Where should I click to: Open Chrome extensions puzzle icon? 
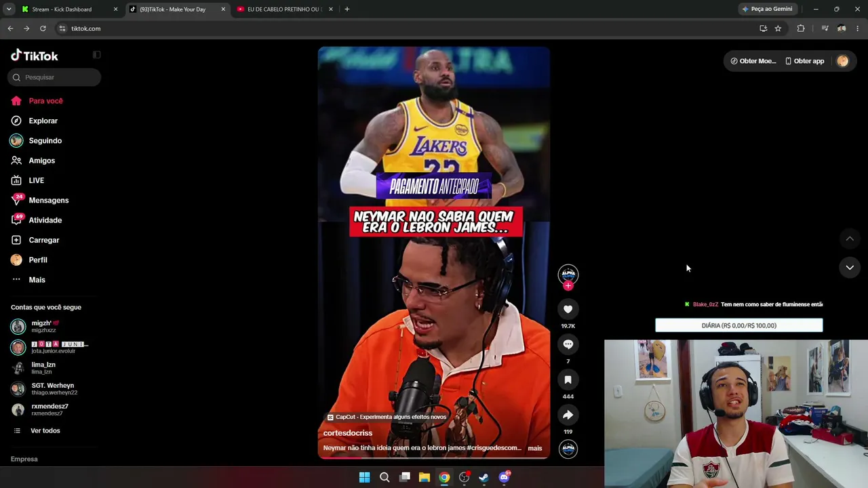[x=801, y=28]
